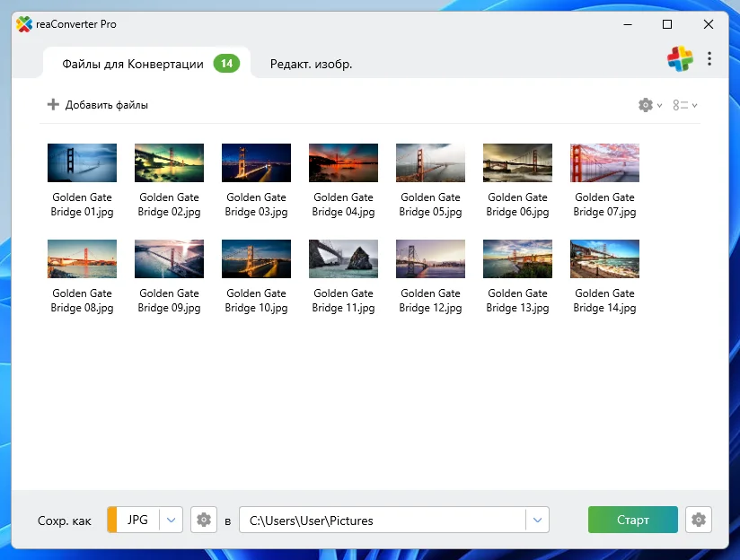Open JPG format settings gear
Image resolution: width=740 pixels, height=560 pixels.
(x=205, y=520)
